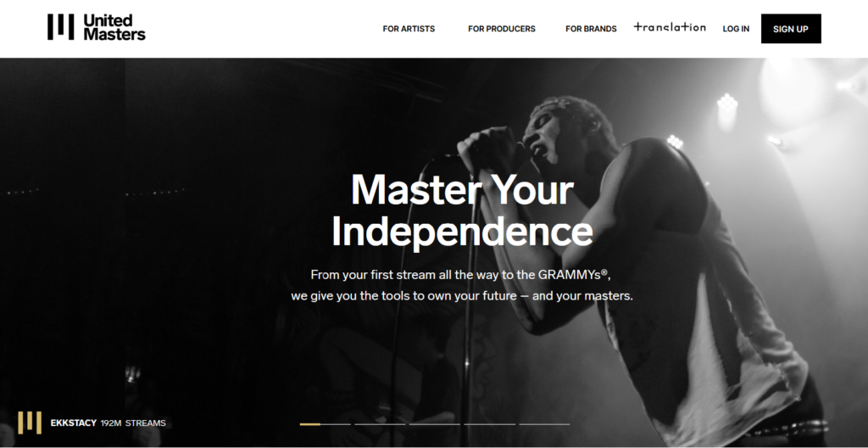The image size is (868, 448).
Task: Select the third carousel slide indicator
Action: (435, 424)
